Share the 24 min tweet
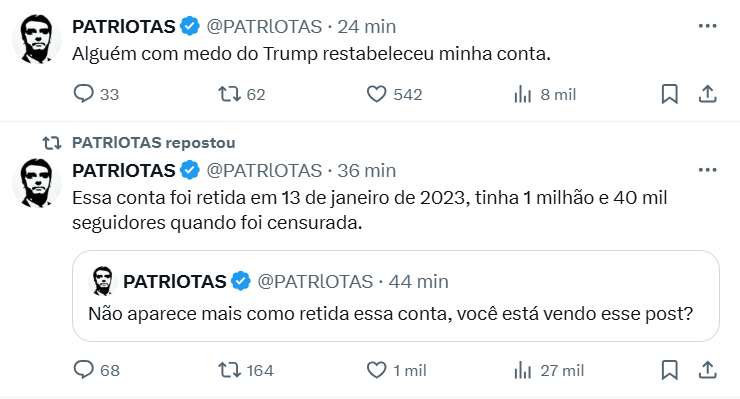740x399 pixels. pyautogui.click(x=707, y=94)
